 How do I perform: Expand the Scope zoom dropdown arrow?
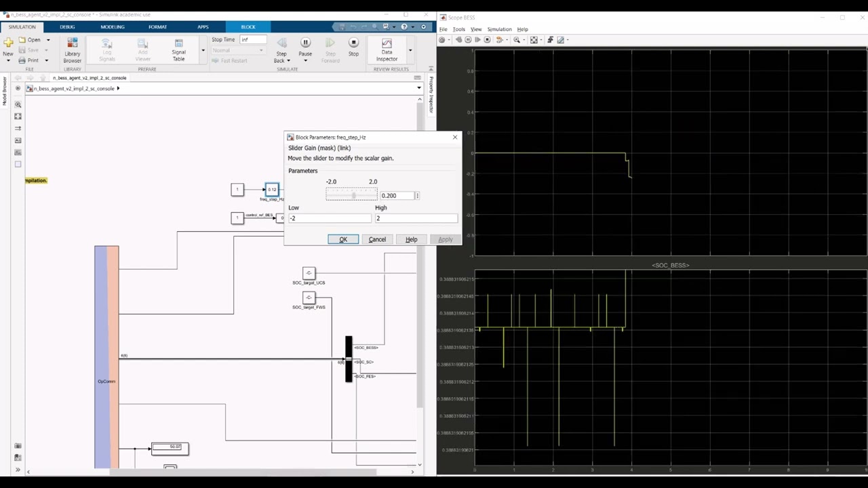pos(524,40)
